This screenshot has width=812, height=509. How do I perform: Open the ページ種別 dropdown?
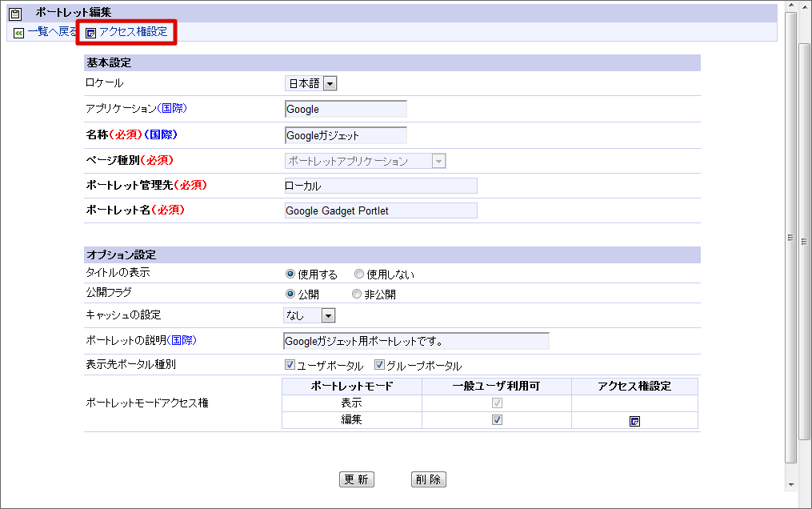(365, 161)
